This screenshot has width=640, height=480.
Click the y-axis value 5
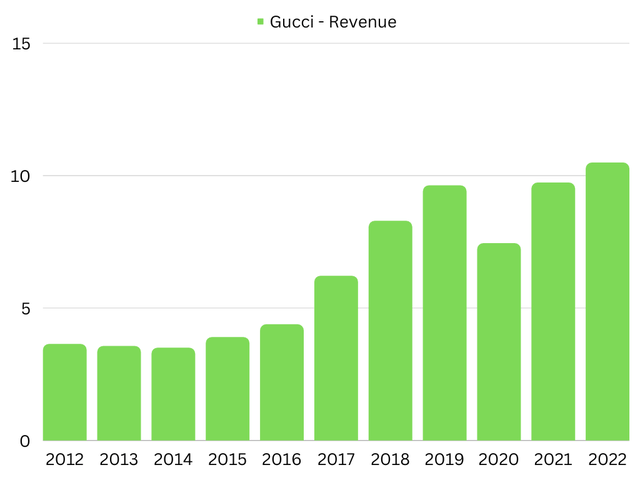[x=26, y=309]
